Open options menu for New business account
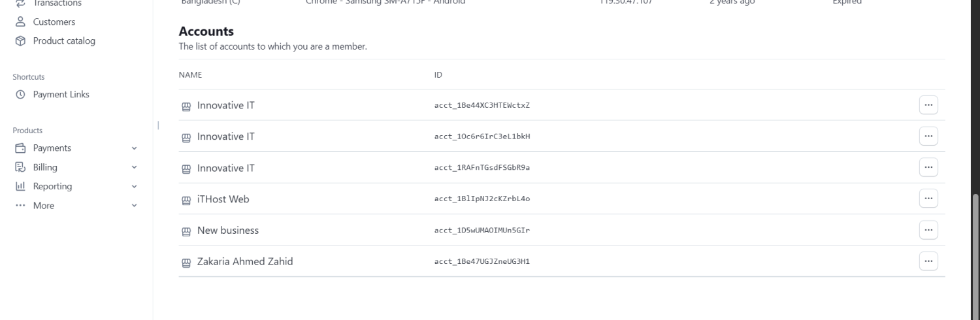 928,230
